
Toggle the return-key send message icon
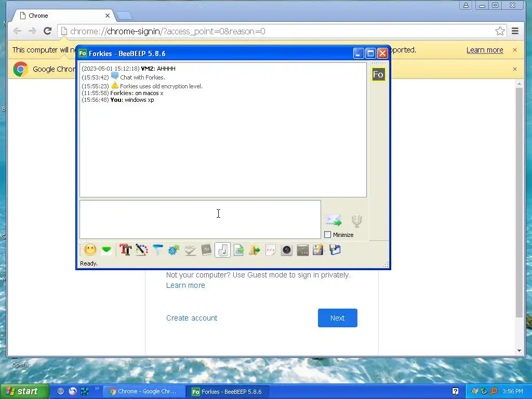pyautogui.click(x=222, y=250)
